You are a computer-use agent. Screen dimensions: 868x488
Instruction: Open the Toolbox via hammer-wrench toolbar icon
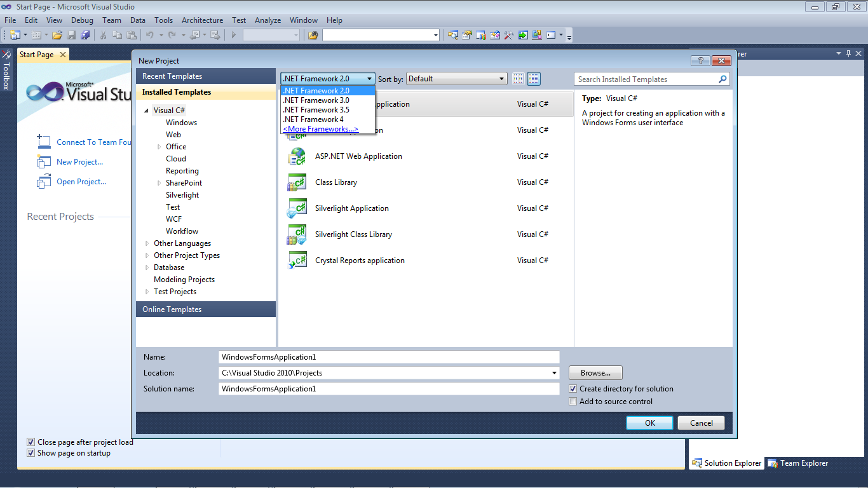pyautogui.click(x=509, y=35)
